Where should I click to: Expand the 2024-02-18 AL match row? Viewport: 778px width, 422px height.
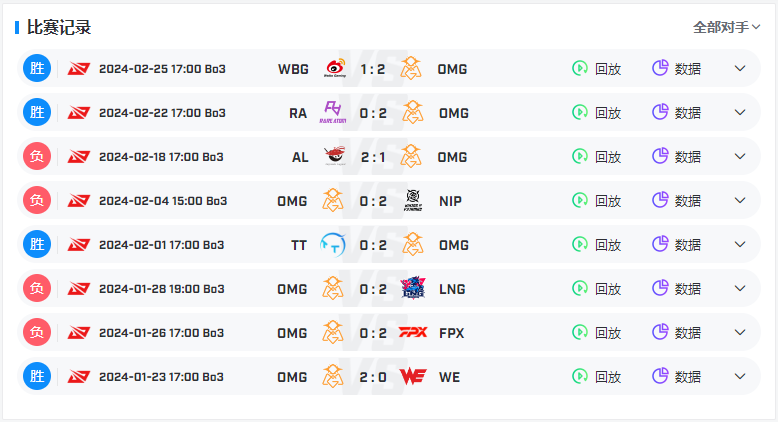pos(740,156)
